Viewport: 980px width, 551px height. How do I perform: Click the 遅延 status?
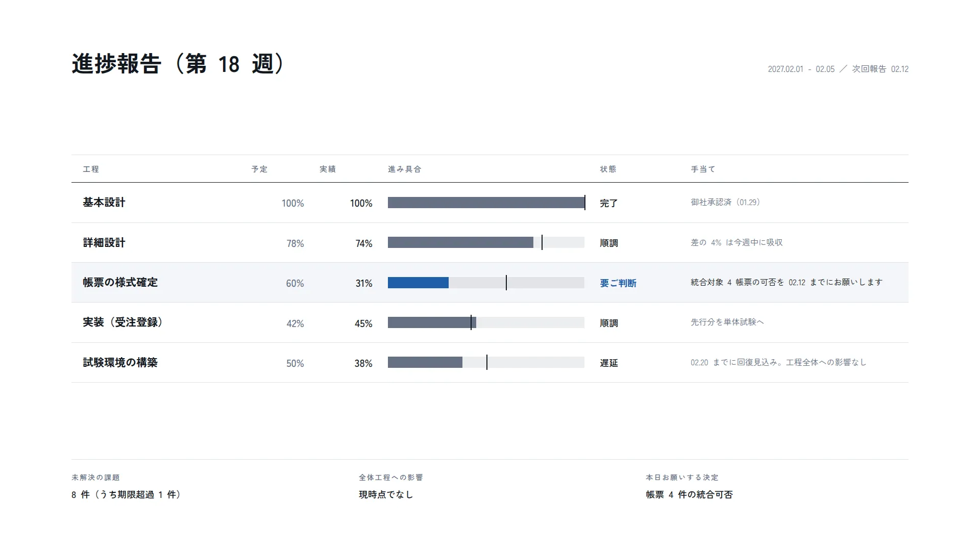(x=609, y=363)
